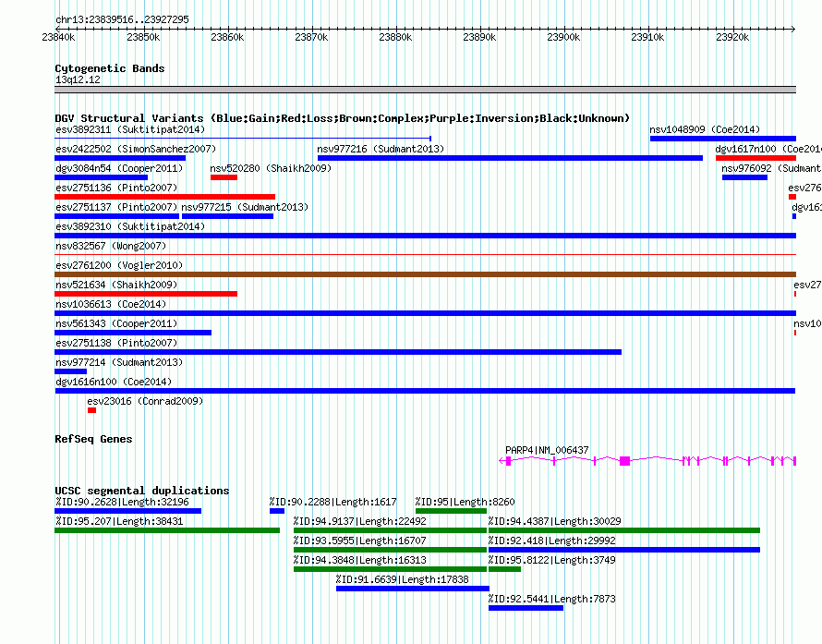Open duplication %ID:95|Length:8260
Viewport: 822px width, 644px height.
(465, 502)
